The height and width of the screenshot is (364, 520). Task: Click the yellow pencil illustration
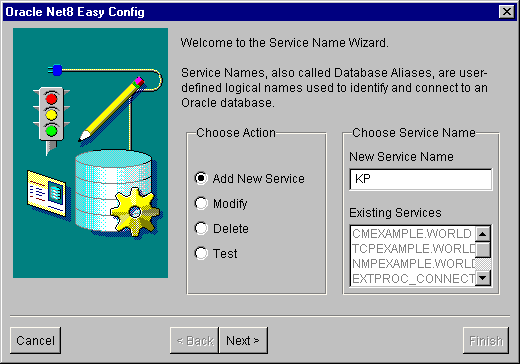(112, 109)
